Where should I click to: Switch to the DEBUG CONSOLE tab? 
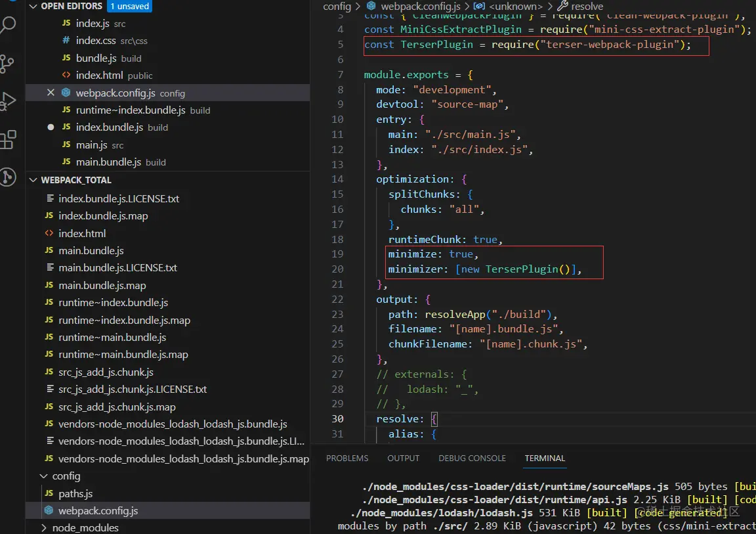coord(472,458)
